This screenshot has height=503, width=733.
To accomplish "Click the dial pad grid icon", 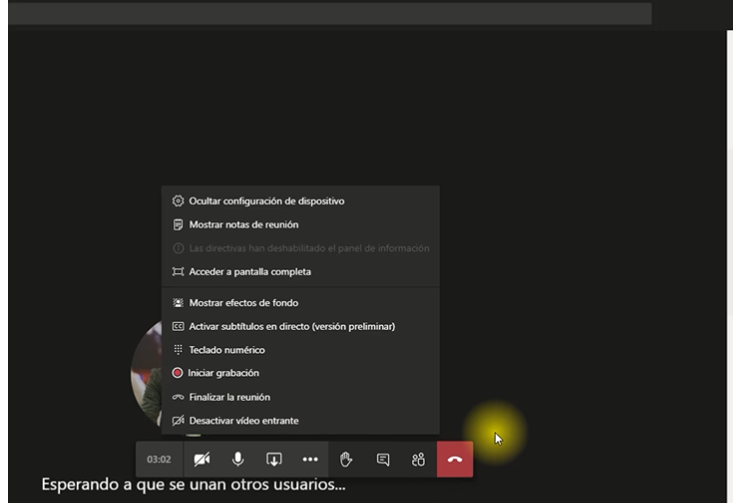I will 178,350.
